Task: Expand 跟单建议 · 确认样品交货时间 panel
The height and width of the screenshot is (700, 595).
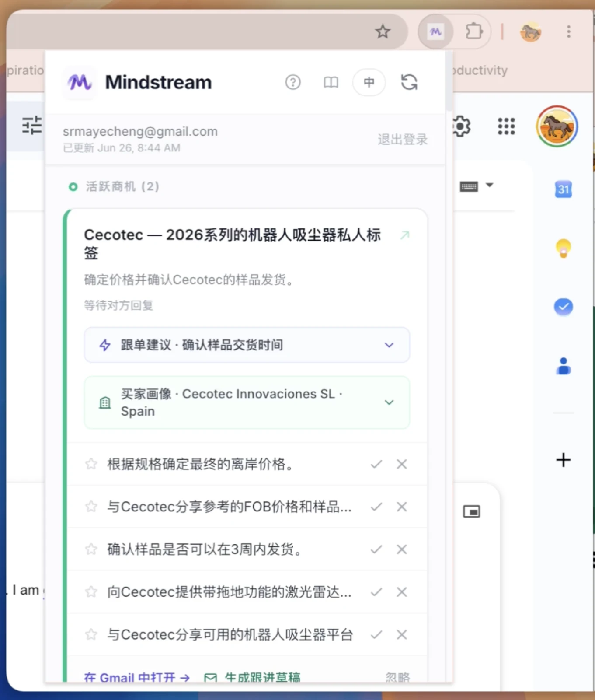Action: tap(247, 345)
